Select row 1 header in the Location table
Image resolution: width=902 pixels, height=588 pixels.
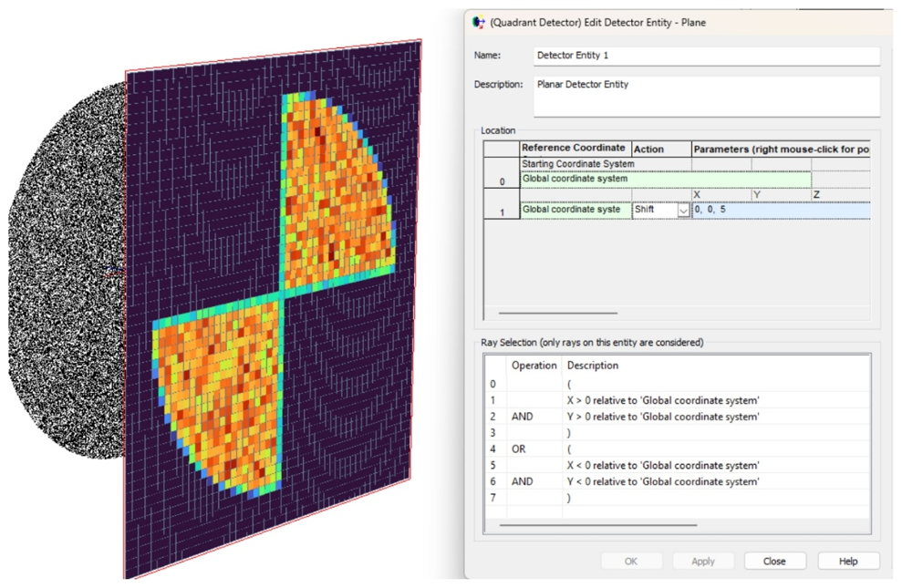tap(501, 211)
